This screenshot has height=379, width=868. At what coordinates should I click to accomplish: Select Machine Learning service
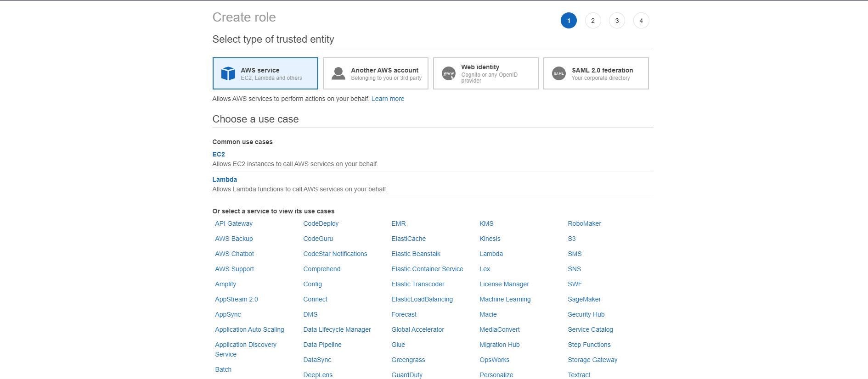point(505,299)
